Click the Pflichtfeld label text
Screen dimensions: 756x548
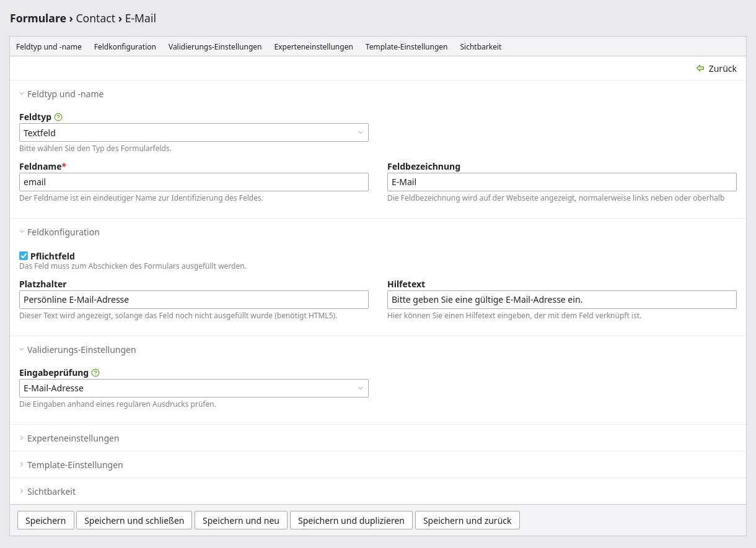tap(53, 256)
